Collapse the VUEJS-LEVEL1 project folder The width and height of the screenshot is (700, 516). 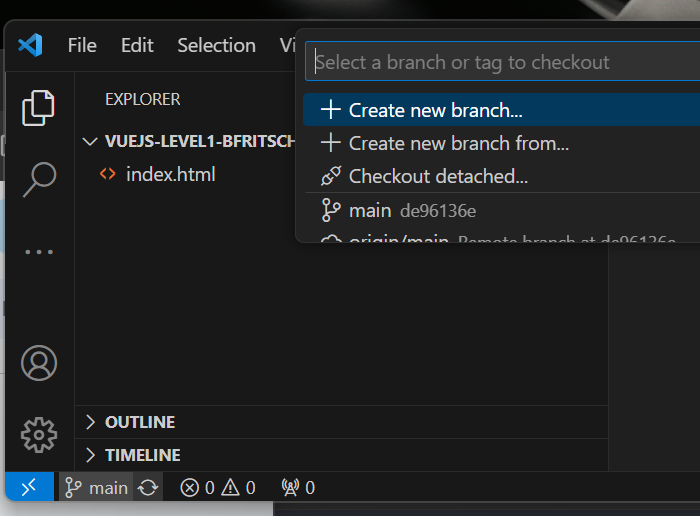pos(190,141)
